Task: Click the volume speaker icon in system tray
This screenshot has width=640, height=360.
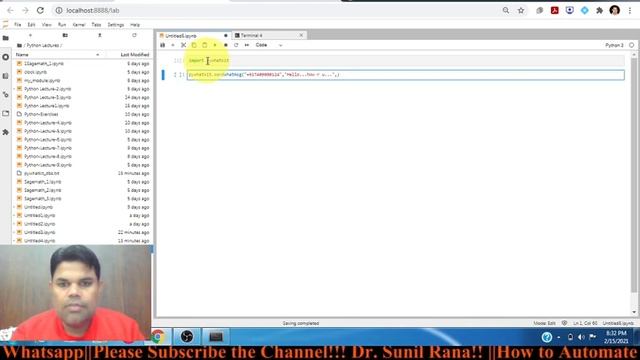Action: click(581, 337)
